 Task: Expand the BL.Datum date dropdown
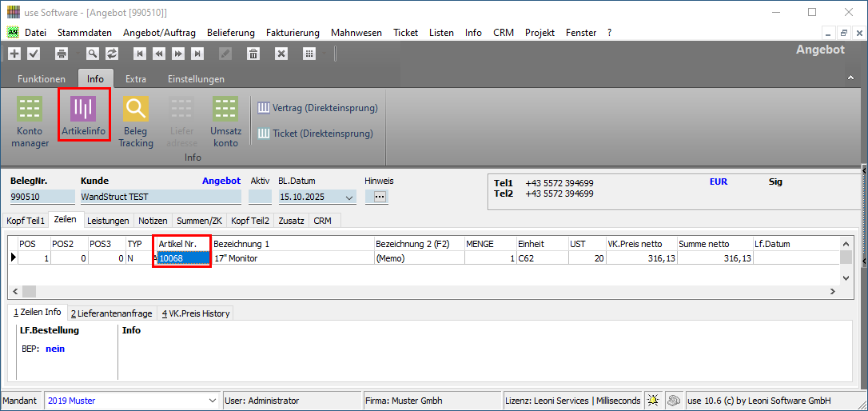[x=348, y=198]
